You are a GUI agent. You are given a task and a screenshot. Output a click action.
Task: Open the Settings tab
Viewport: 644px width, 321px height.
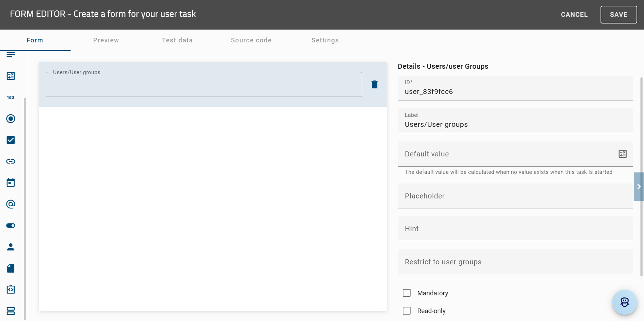325,40
